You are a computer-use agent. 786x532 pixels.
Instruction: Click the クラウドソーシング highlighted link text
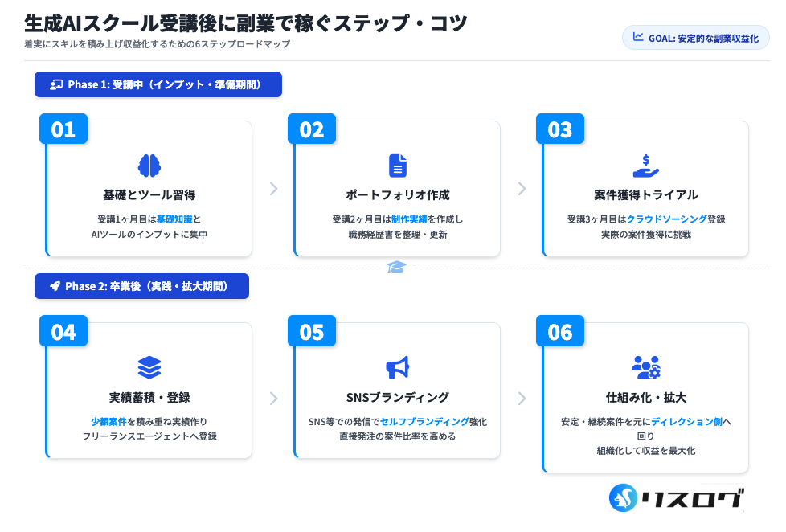click(x=667, y=219)
